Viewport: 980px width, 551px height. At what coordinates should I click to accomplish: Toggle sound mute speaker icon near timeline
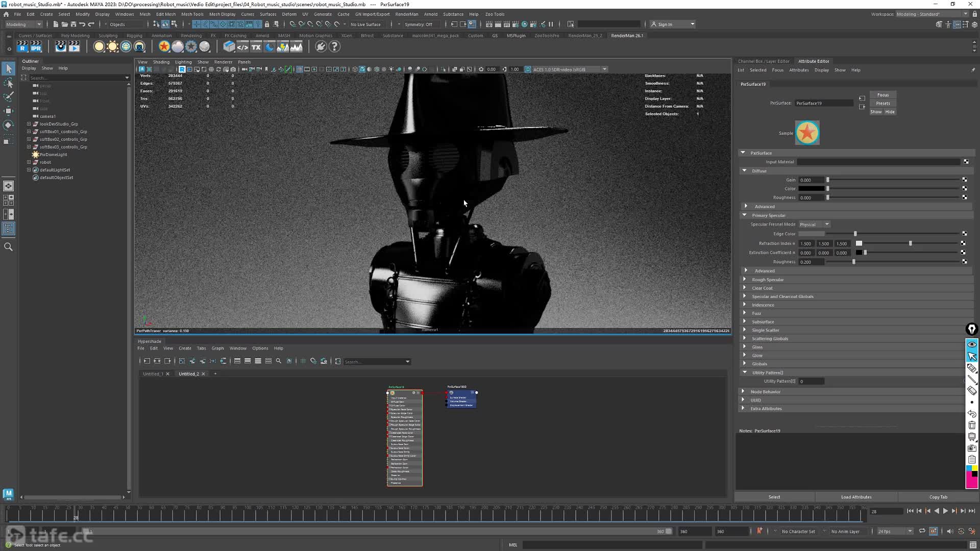coord(950,531)
